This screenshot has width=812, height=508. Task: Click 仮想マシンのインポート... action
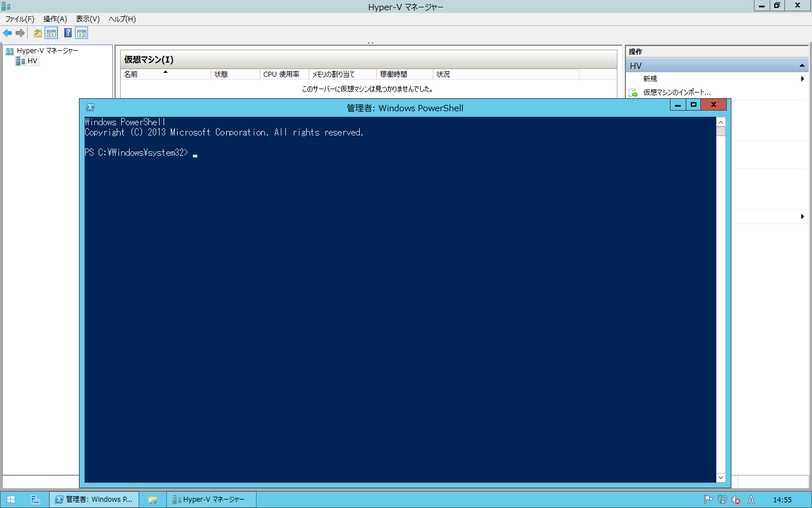click(677, 93)
